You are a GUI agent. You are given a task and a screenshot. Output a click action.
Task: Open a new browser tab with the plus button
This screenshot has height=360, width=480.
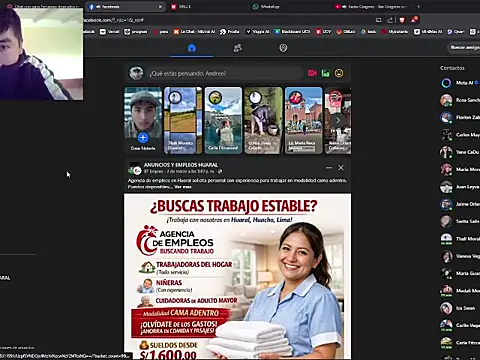(418, 6)
